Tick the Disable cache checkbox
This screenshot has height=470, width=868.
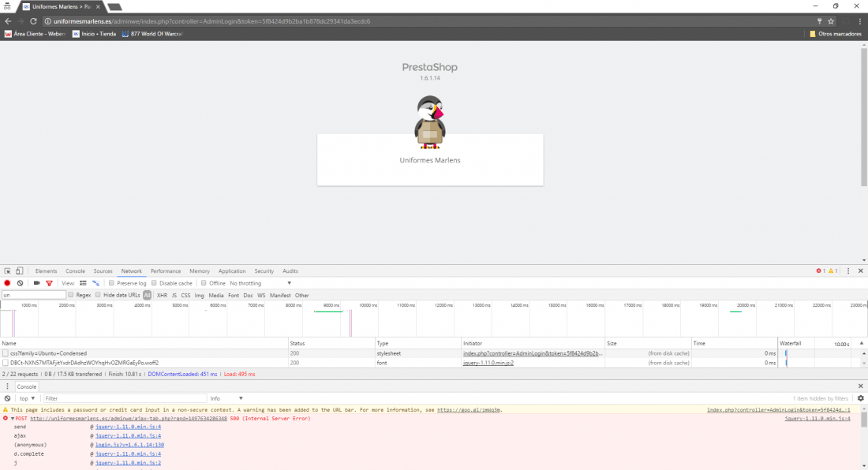[154, 283]
